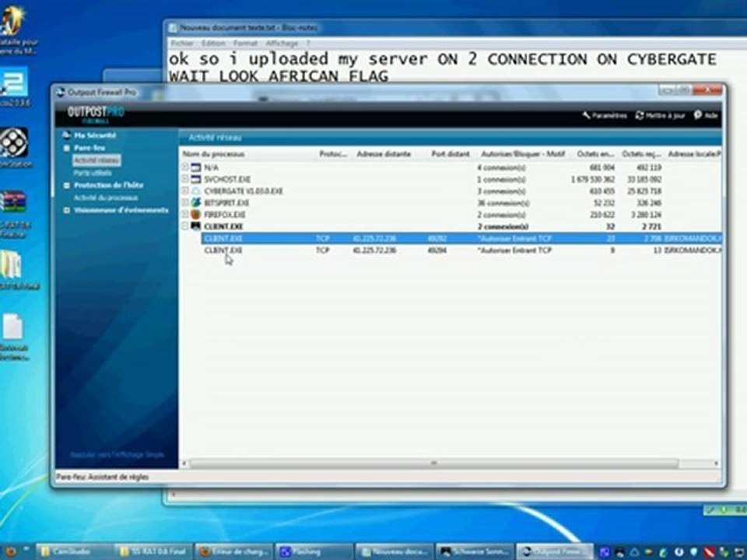Open Edition menu in Bloc-notes
747x560 pixels.
(x=213, y=44)
